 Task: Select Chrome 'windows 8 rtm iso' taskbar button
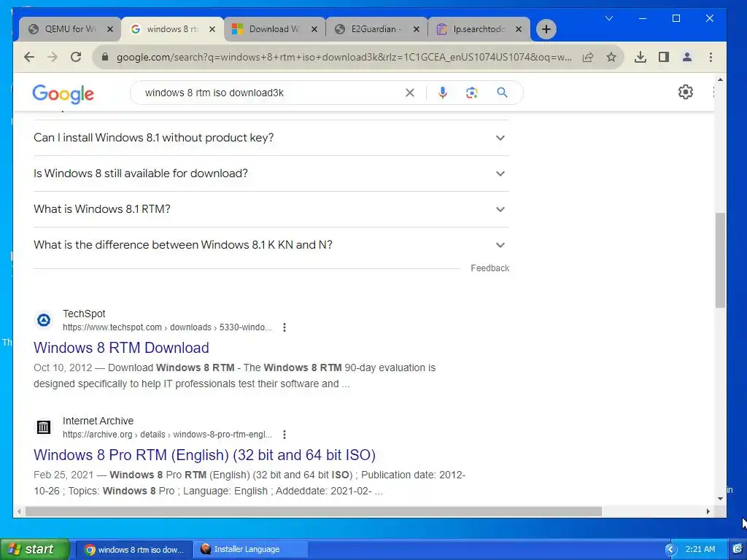tap(135, 550)
